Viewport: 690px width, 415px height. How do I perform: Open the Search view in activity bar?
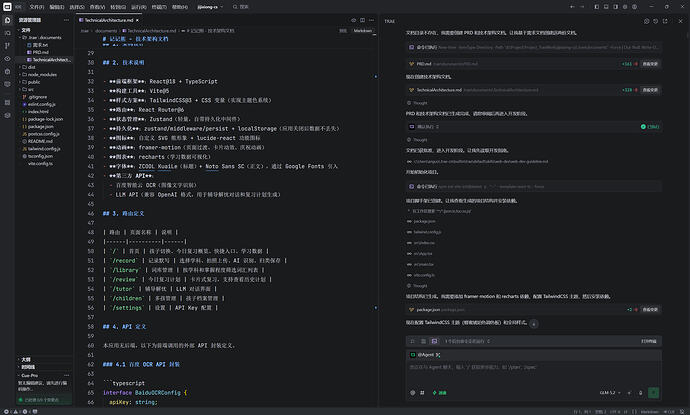pyautogui.click(x=7, y=33)
